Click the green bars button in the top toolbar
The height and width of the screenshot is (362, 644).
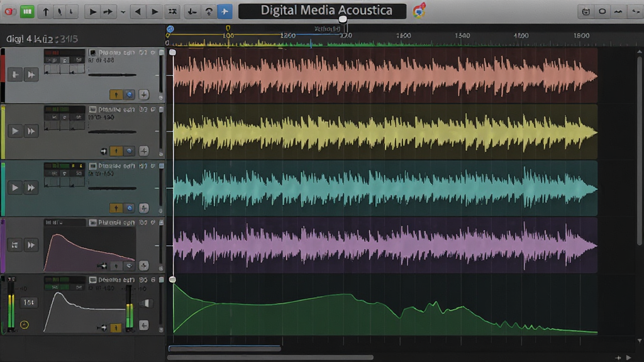pyautogui.click(x=27, y=11)
